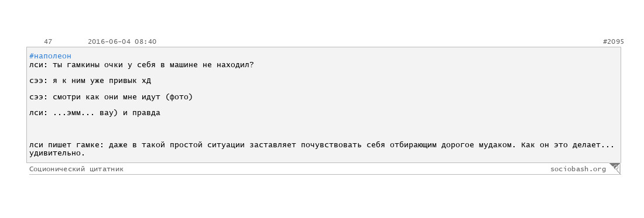Viewport: 644px width, 218px height.
Task: Click the 2016-06-04 08:40 timestamp
Action: pos(122,41)
